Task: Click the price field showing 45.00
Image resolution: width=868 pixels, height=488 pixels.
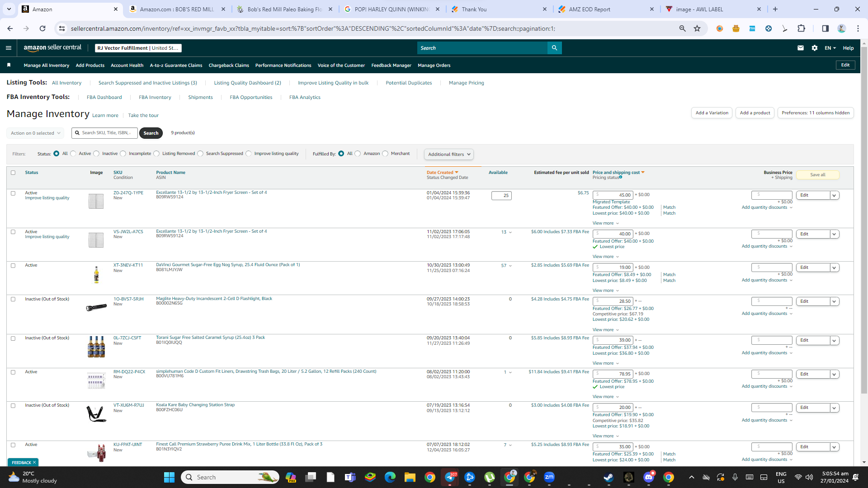Action: point(613,195)
